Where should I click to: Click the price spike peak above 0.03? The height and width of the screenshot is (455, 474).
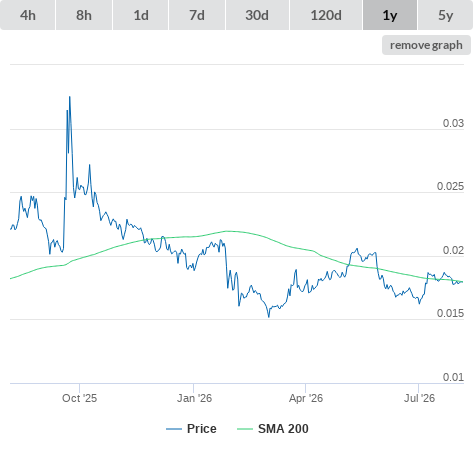[x=70, y=97]
